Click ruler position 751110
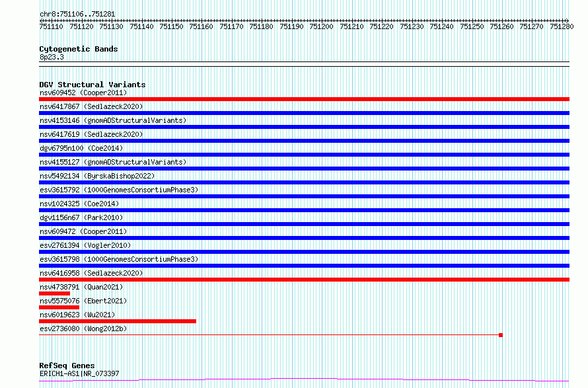This screenshot has height=388, width=588. pyautogui.click(x=51, y=26)
